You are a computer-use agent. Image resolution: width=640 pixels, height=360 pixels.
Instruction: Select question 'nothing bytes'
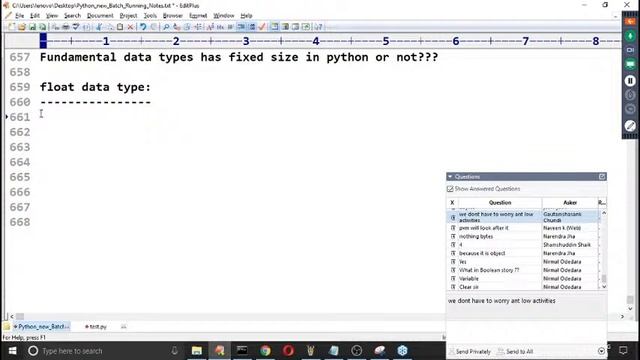(x=476, y=236)
